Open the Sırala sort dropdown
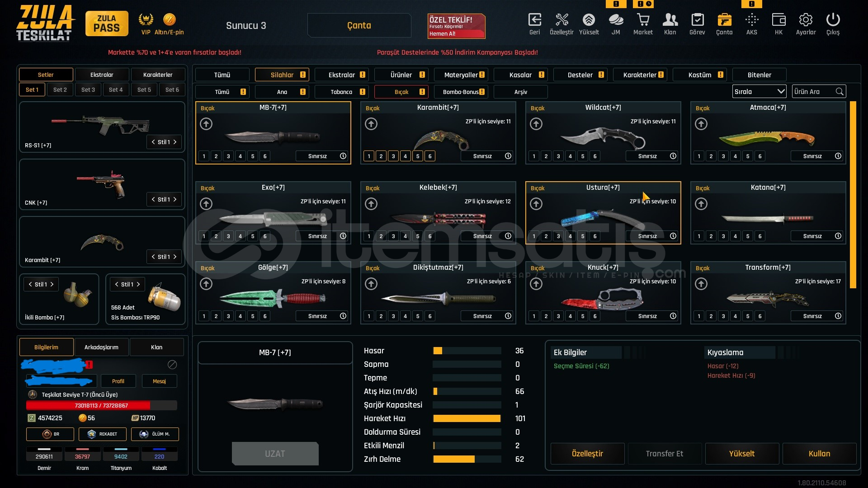 759,92
